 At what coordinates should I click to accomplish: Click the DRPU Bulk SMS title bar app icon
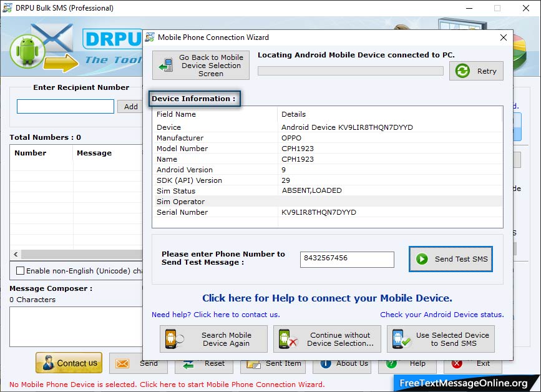pos(7,7)
